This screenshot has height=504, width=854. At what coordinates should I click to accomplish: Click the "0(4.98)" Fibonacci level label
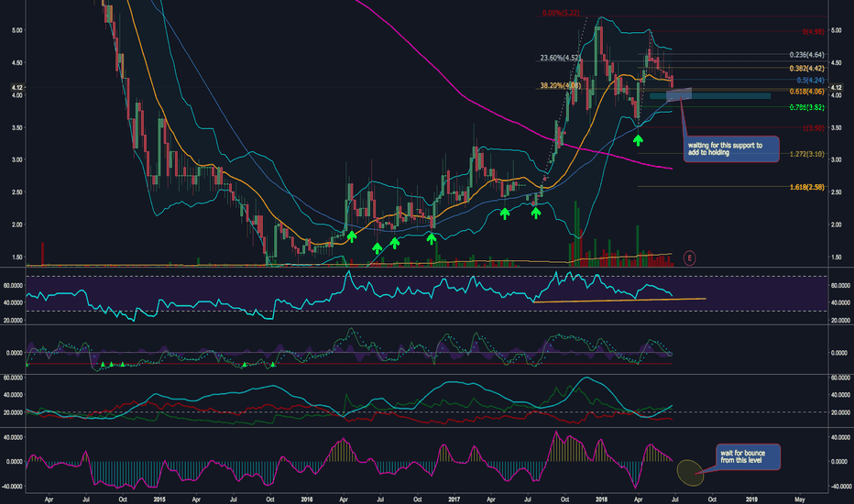click(813, 31)
